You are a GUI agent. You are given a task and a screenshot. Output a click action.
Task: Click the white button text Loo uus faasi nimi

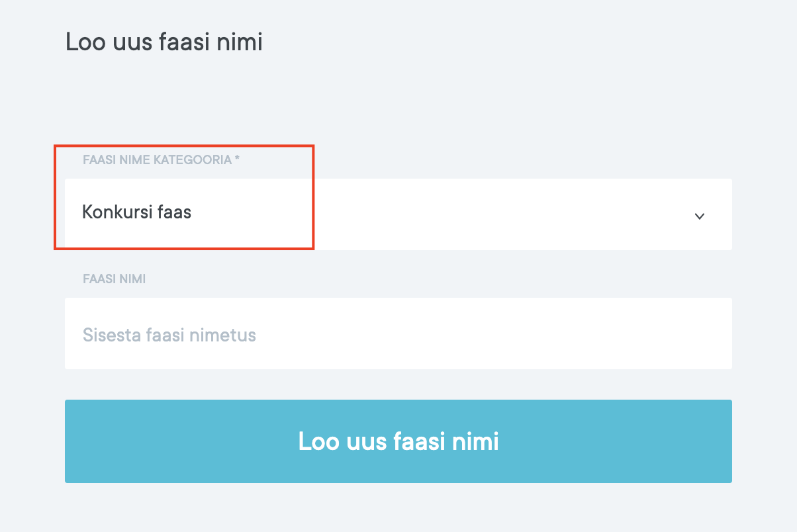[398, 441]
